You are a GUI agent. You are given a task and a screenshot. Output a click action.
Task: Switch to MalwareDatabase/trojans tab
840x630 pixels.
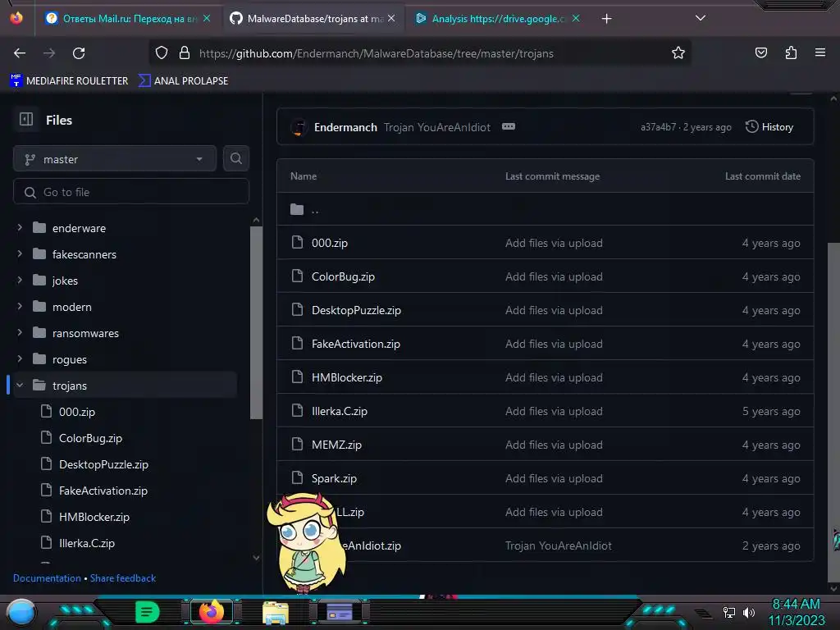pyautogui.click(x=315, y=18)
